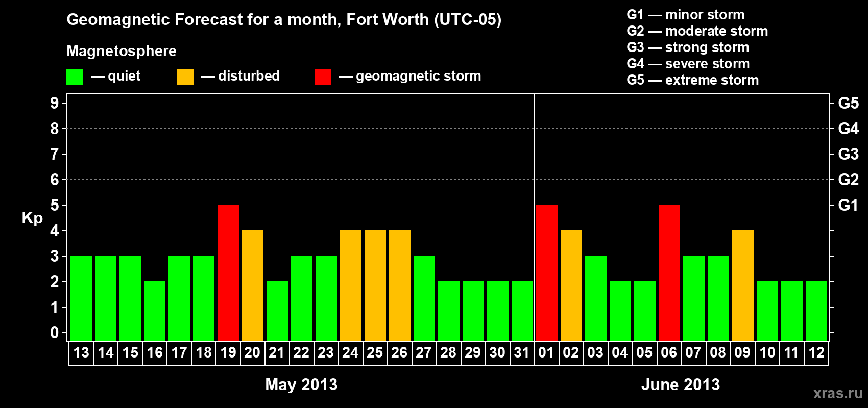Select the orange bar for June 02
The image size is (868, 408).
coord(571,286)
